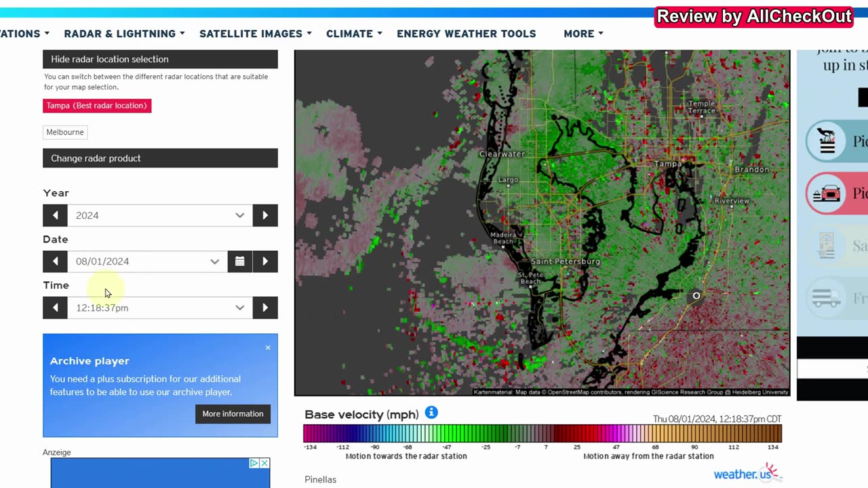Go to next time arrow
This screenshot has height=488, width=868.
tap(265, 308)
